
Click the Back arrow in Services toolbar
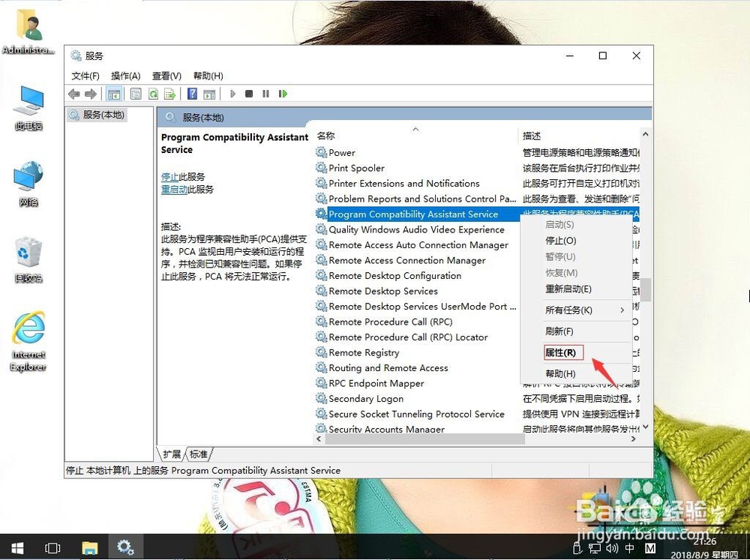[x=73, y=94]
